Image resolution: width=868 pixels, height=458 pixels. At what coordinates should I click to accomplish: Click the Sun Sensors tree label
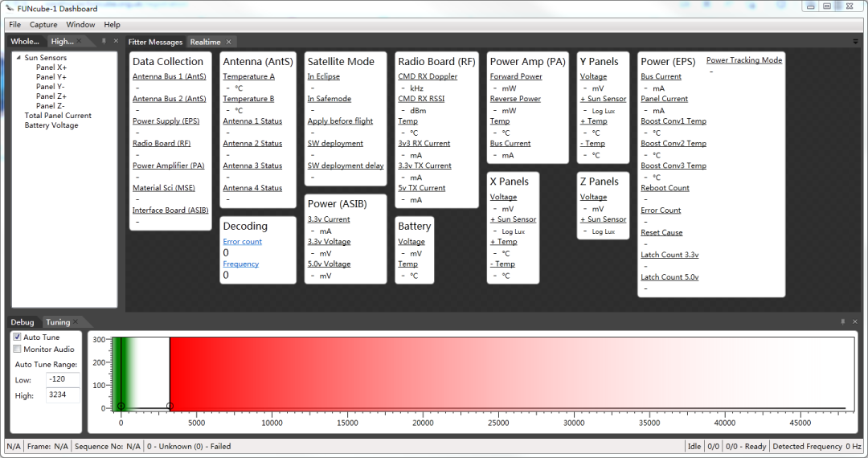pyautogui.click(x=45, y=58)
